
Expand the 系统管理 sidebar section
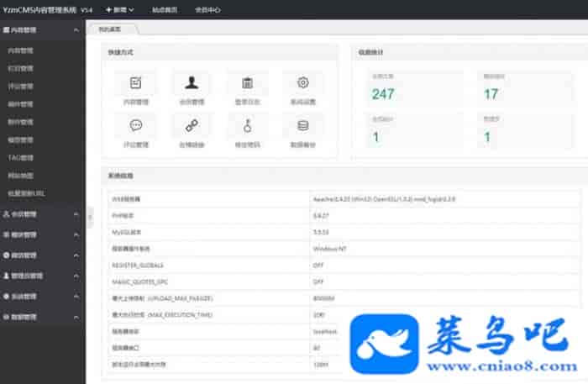(x=42, y=297)
